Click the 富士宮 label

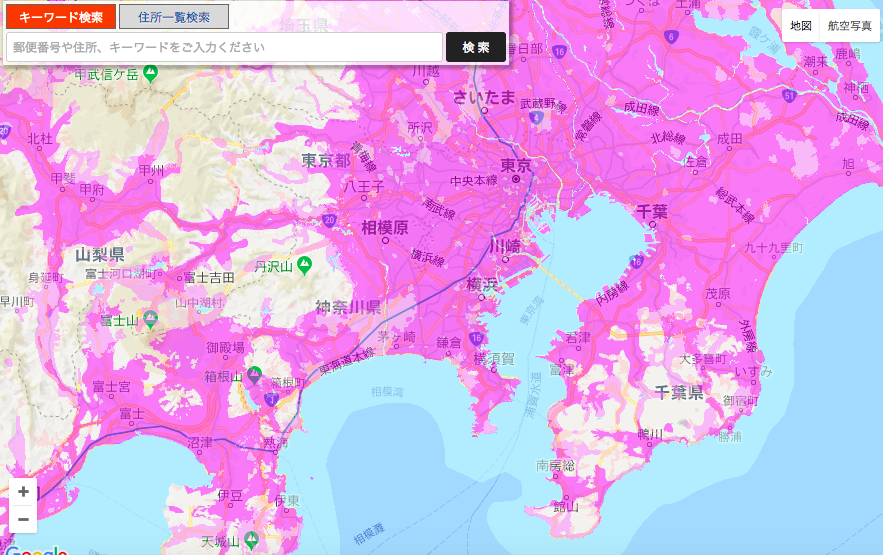[112, 387]
